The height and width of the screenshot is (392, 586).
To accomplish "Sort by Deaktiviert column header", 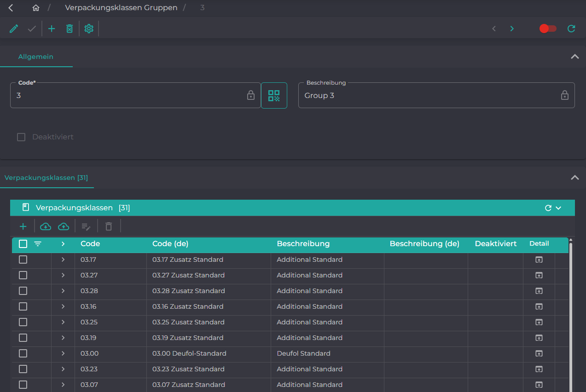I will coord(496,244).
